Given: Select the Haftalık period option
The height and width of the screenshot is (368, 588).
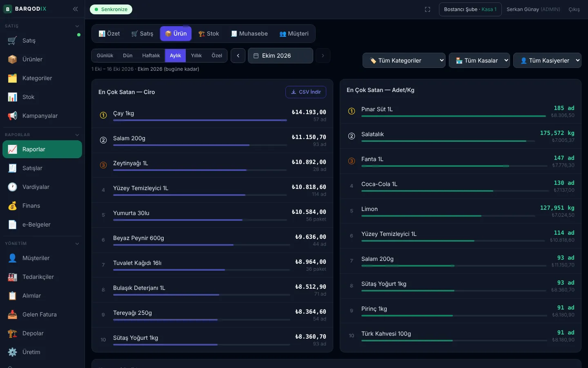Looking at the screenshot, I should click(x=151, y=56).
